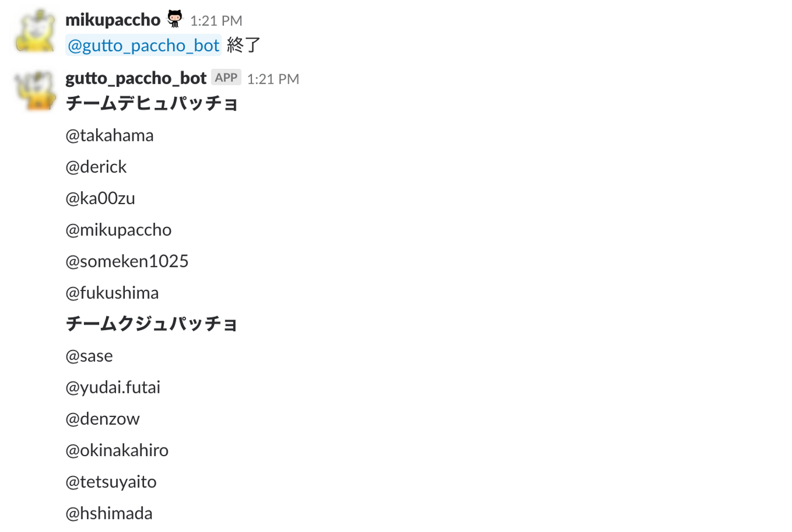The image size is (792, 532).
Task: Click the bot message's 1:21 PM timestamp
Action: pyautogui.click(x=273, y=79)
